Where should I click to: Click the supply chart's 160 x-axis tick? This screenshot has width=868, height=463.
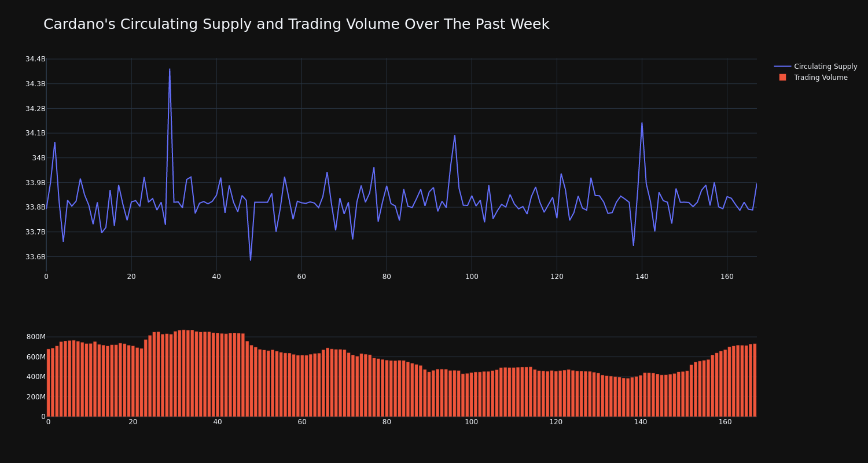tap(727, 277)
